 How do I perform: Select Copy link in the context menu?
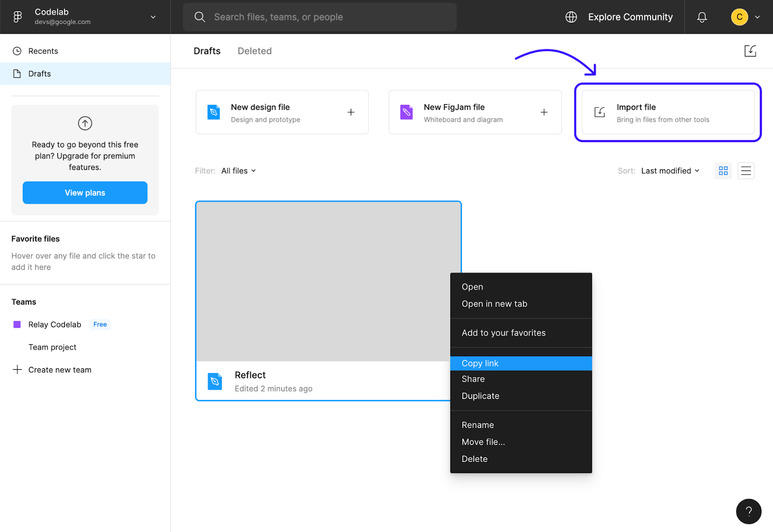tap(521, 364)
